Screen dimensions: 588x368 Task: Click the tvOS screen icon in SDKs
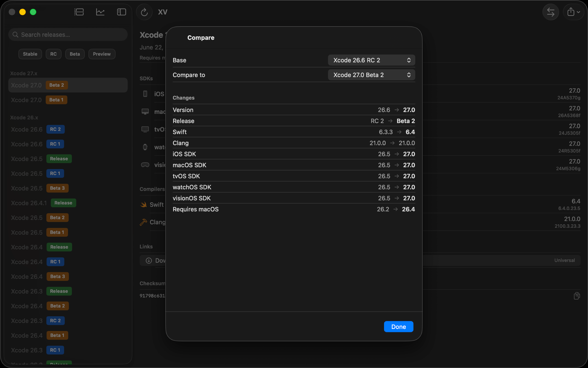(x=145, y=129)
